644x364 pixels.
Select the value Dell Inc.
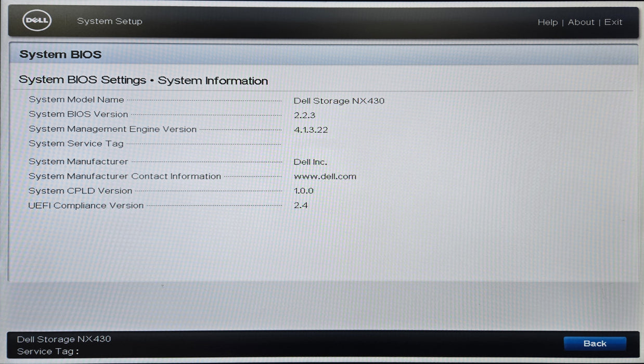tap(311, 162)
